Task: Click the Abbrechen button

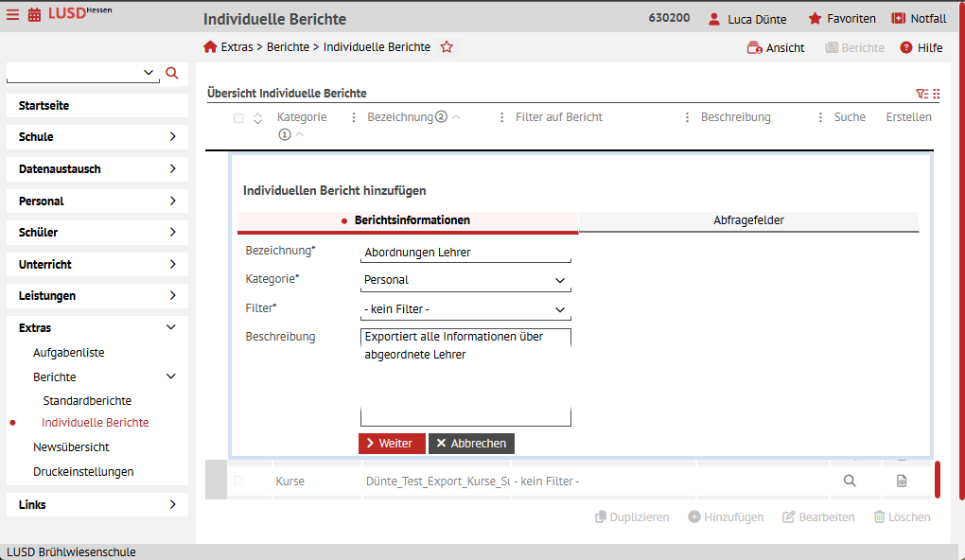Action: (x=471, y=443)
